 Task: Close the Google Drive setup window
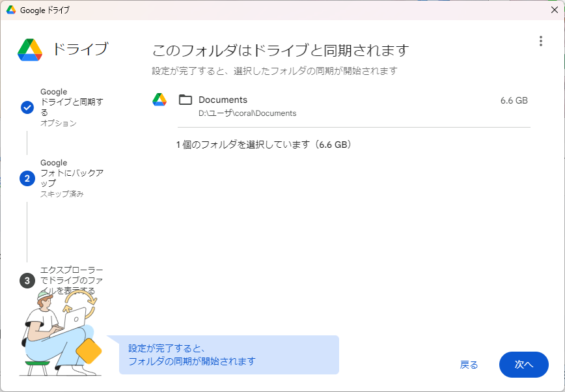tap(555, 10)
